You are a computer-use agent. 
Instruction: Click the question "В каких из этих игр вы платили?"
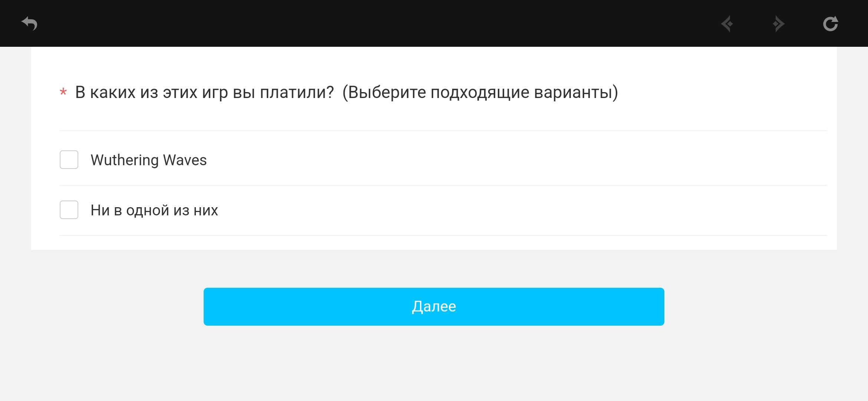tap(204, 92)
